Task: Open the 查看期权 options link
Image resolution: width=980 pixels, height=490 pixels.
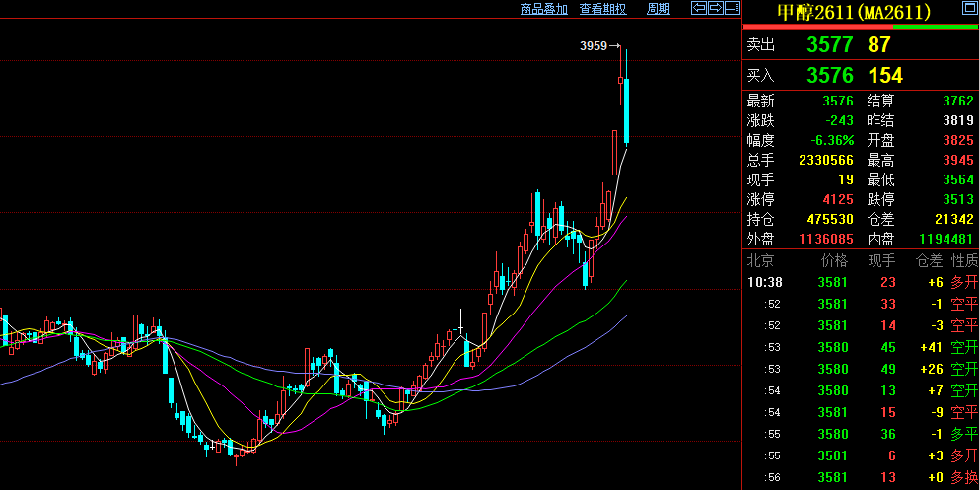Action: click(602, 9)
